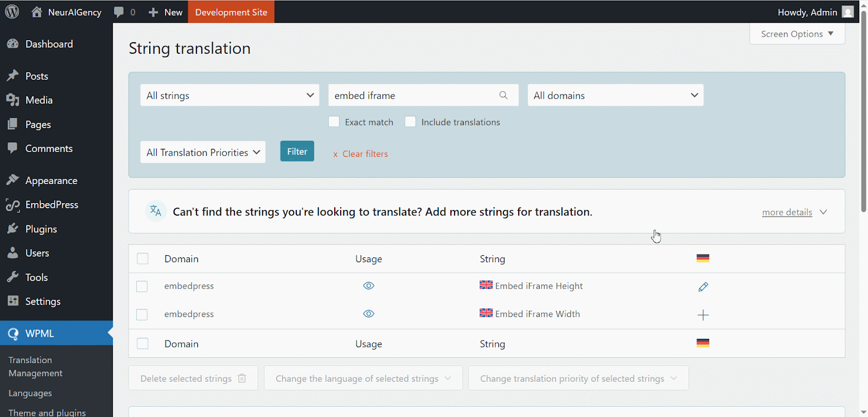Check the select-all box in table header
This screenshot has height=417, width=868.
(143, 258)
